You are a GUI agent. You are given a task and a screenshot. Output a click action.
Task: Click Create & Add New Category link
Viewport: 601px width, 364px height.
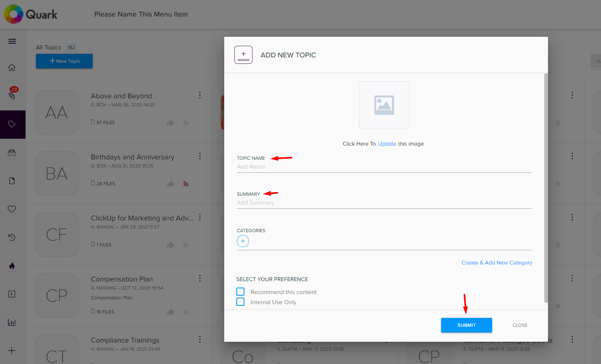(497, 262)
